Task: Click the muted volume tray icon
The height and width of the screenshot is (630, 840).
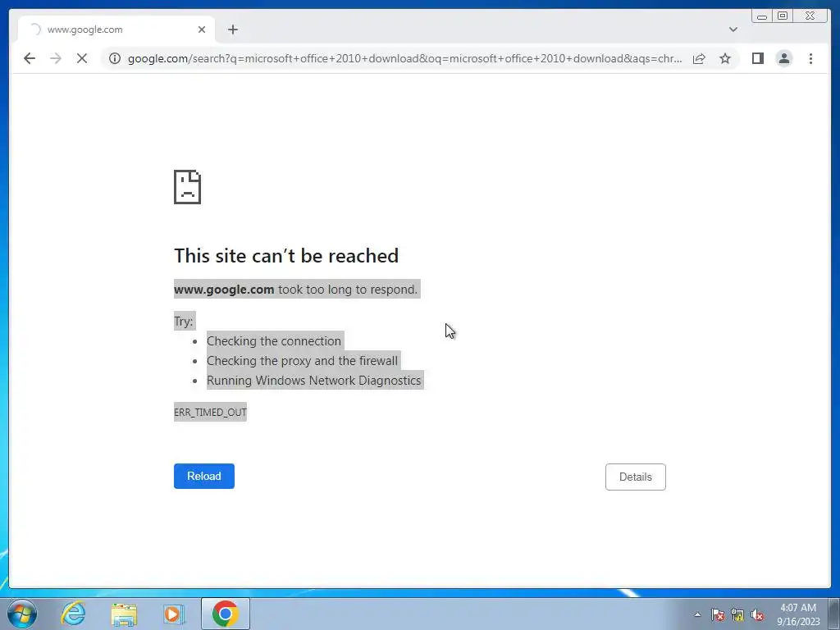Action: pyautogui.click(x=757, y=614)
